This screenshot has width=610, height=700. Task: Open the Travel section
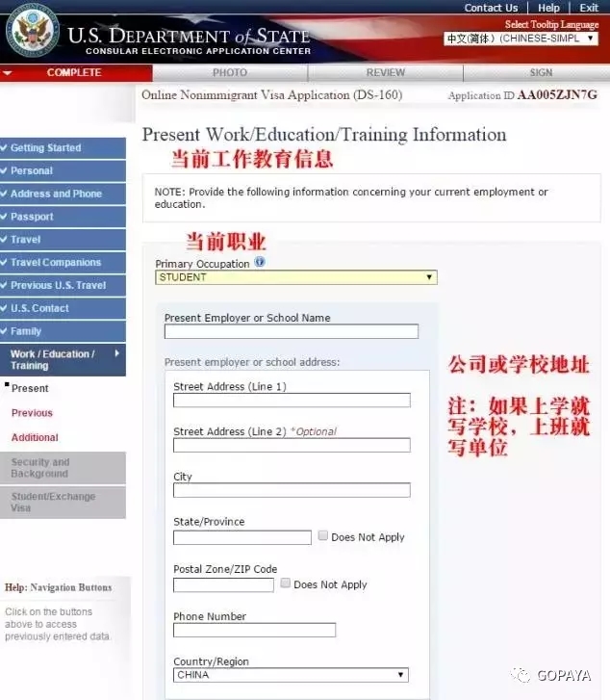pyautogui.click(x=63, y=240)
